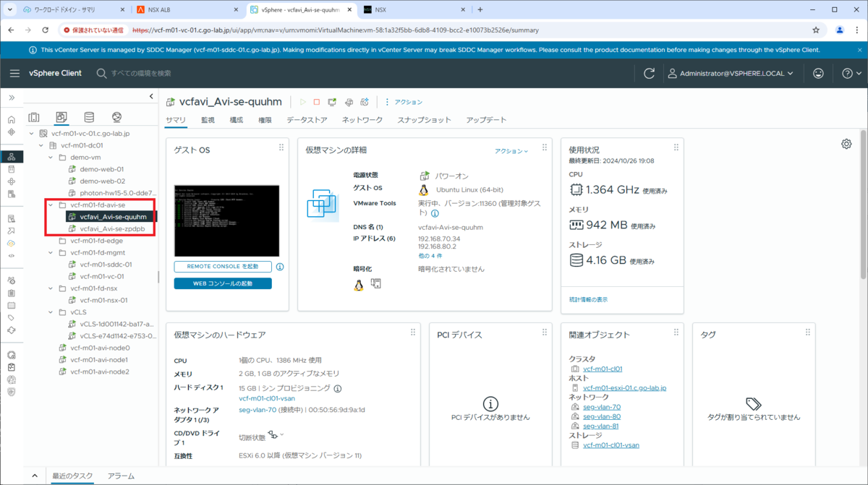The width and height of the screenshot is (868, 485).
Task: Open vcf-m01-cl01-vsan under related objects storage
Action: 611,445
